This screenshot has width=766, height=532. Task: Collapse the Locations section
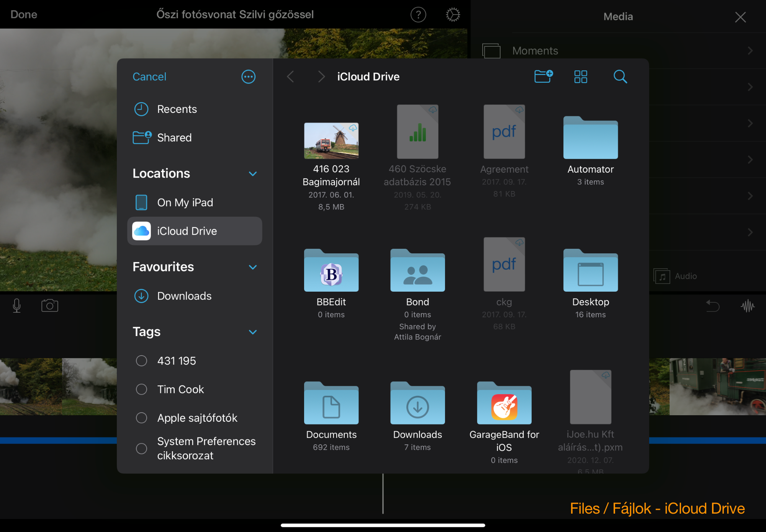(x=252, y=173)
